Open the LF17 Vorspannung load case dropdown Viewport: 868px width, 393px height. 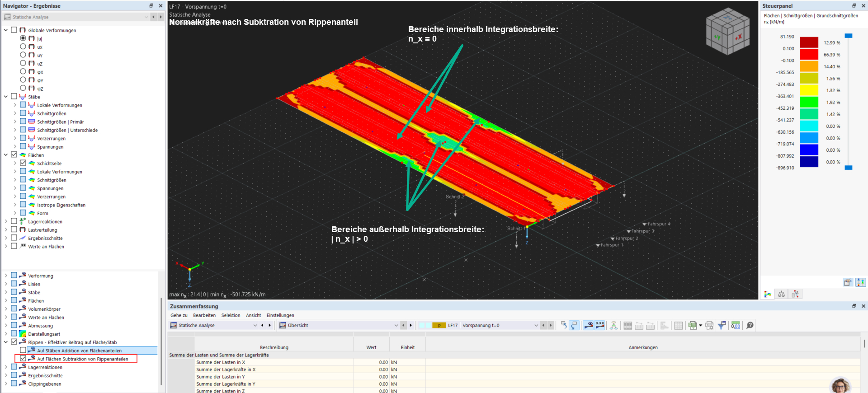click(536, 325)
